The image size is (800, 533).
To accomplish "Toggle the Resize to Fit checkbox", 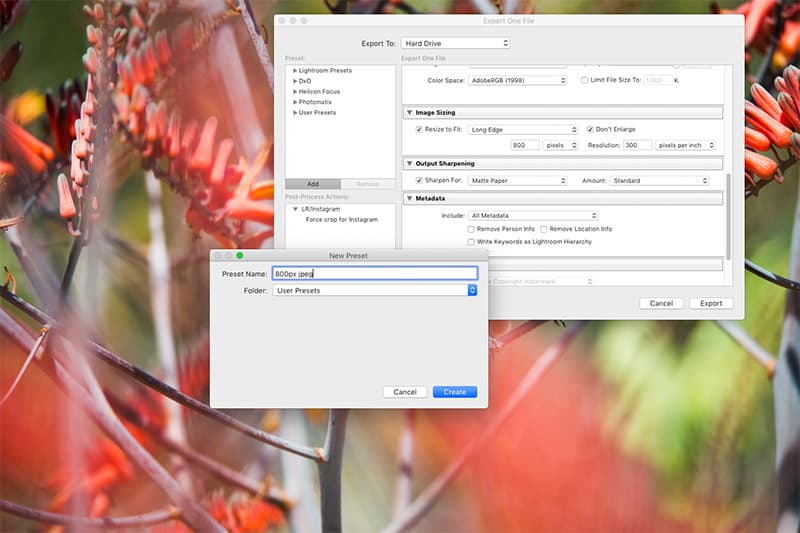I will pos(419,130).
